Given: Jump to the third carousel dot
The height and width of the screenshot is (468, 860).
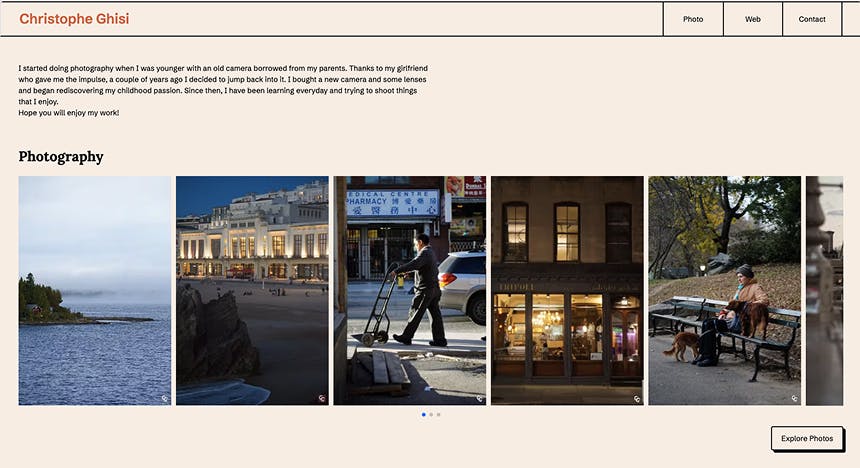Looking at the screenshot, I should [x=438, y=414].
